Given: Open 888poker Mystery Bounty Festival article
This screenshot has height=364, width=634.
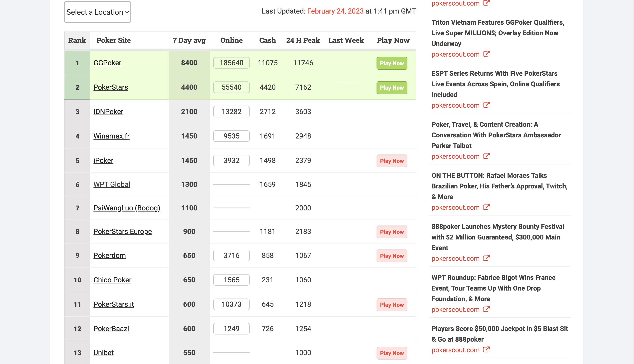Looking at the screenshot, I should [x=498, y=237].
